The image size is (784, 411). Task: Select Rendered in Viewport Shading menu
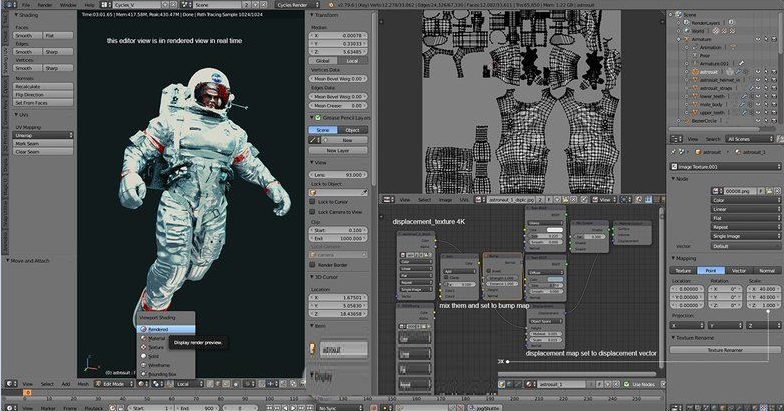pos(158,329)
